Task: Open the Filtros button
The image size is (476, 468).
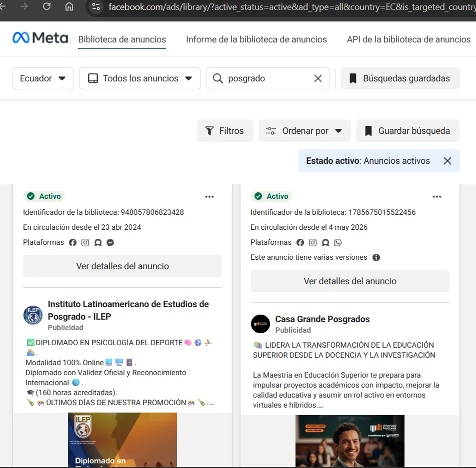Action: pos(225,131)
